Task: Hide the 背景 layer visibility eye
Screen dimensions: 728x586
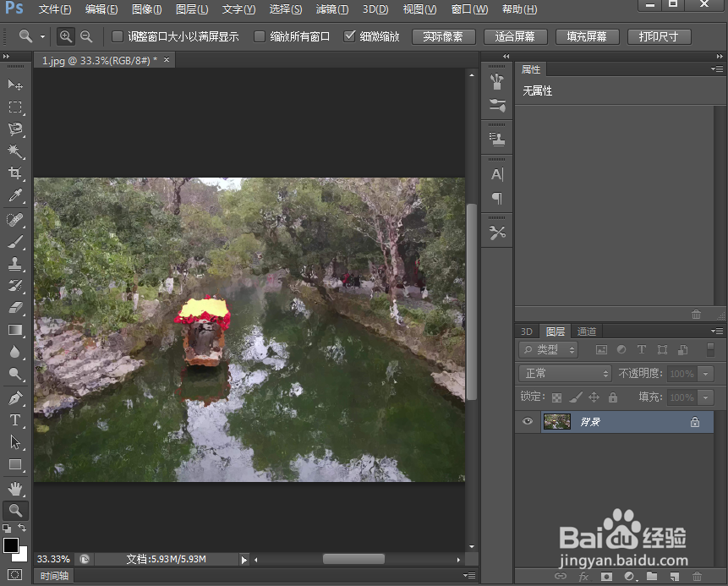Action: click(528, 422)
